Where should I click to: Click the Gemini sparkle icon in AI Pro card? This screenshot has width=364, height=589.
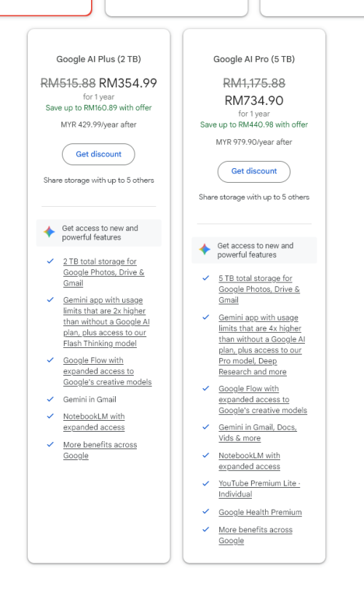click(205, 249)
